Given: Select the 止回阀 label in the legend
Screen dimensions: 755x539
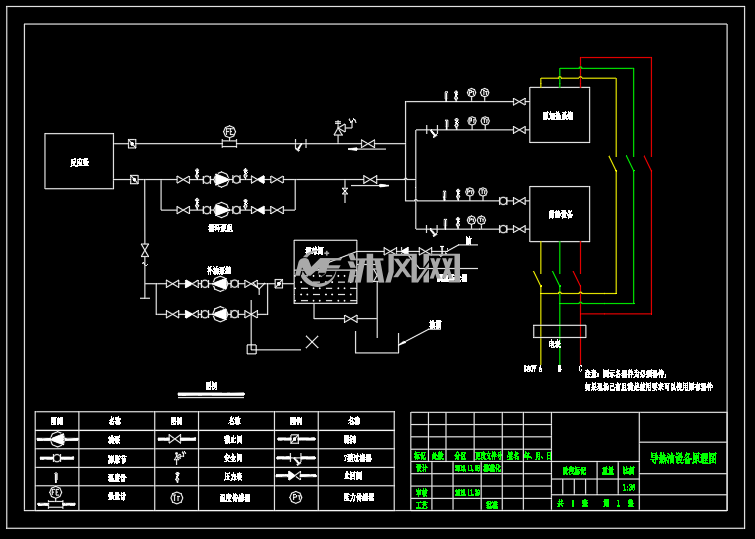Looking at the screenshot, I should 352,476.
